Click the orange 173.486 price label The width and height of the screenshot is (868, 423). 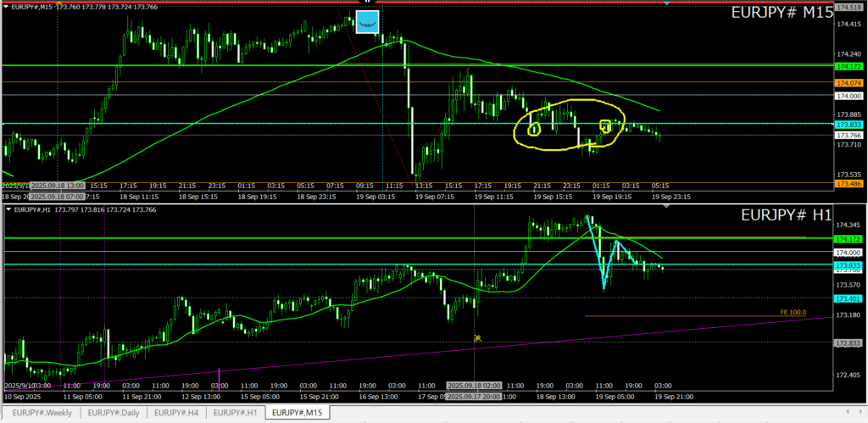[x=849, y=183]
